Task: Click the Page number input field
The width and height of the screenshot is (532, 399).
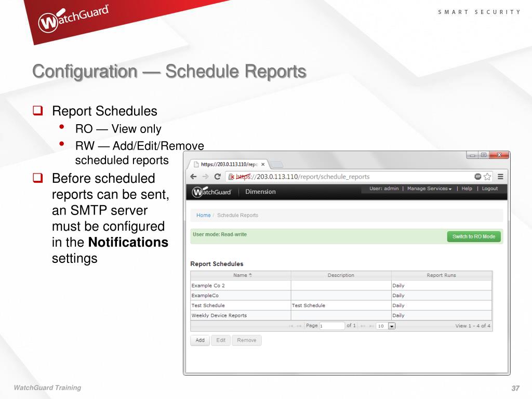Action: pos(332,326)
